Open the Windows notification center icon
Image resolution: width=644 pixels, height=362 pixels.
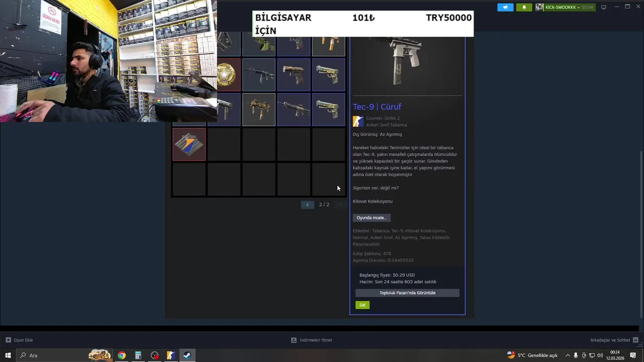(633, 355)
